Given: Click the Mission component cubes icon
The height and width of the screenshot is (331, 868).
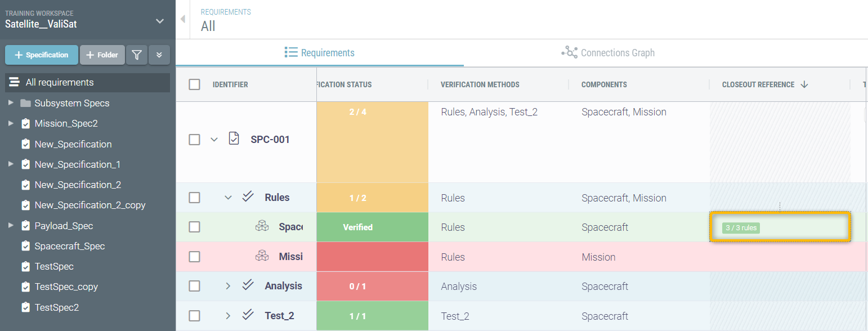Looking at the screenshot, I should pos(262,256).
